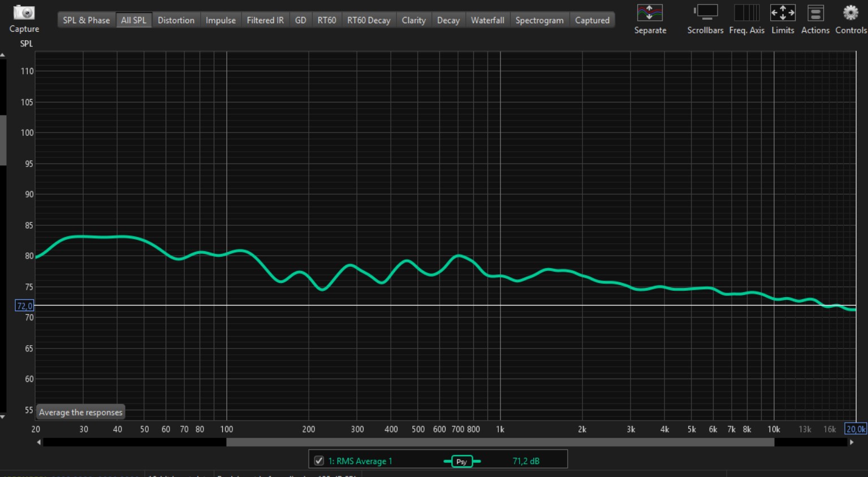Click the horizontal scrollbar right arrow
Image resolution: width=868 pixels, height=477 pixels.
click(x=852, y=442)
